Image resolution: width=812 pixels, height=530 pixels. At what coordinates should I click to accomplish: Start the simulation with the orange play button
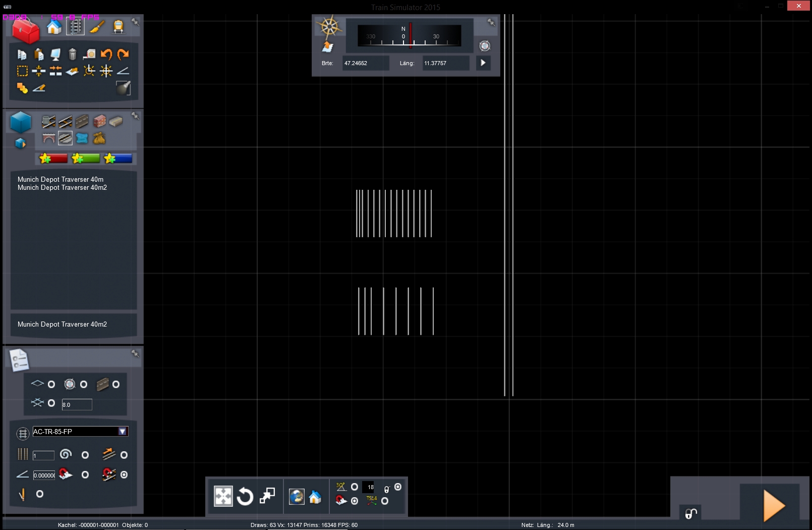[x=774, y=506]
